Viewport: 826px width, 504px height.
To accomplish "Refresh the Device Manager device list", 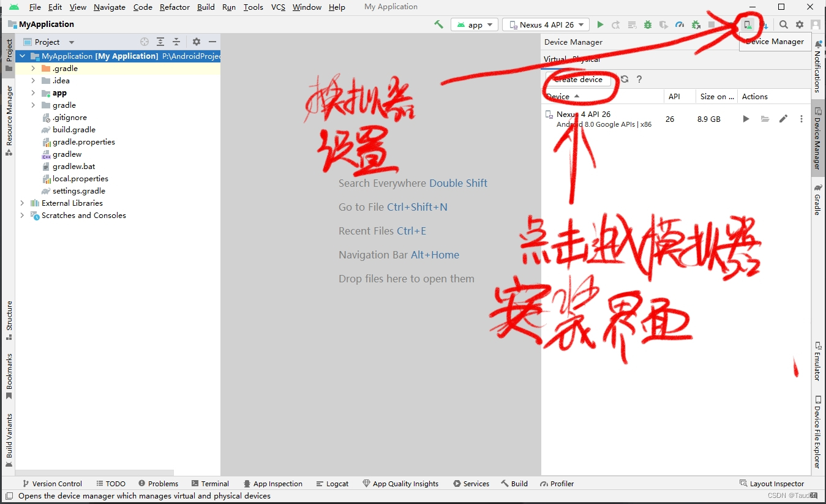I will pos(625,79).
